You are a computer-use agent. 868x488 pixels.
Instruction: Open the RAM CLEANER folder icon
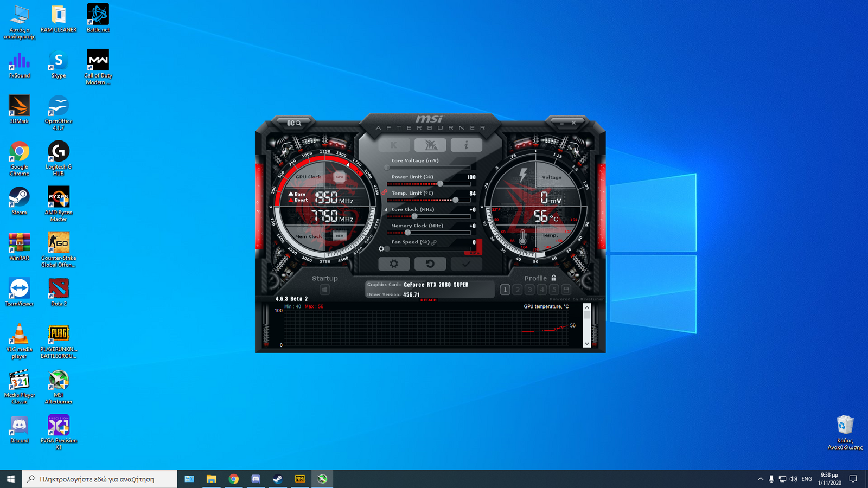(59, 18)
